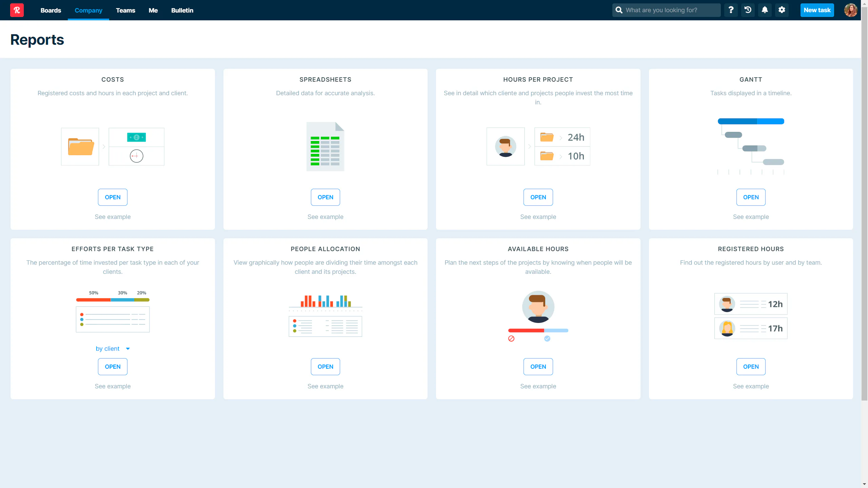Open the Bulletin menu
The height and width of the screenshot is (488, 868).
tap(182, 10)
